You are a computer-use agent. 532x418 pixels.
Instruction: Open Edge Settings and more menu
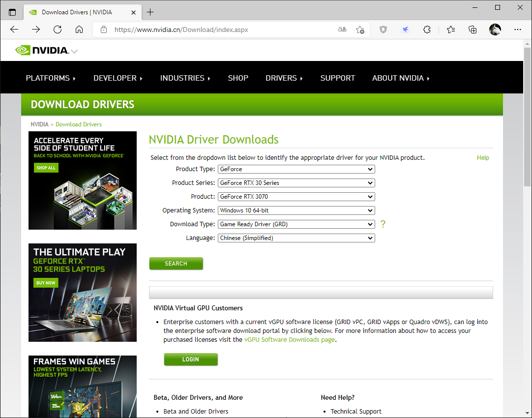pyautogui.click(x=517, y=30)
